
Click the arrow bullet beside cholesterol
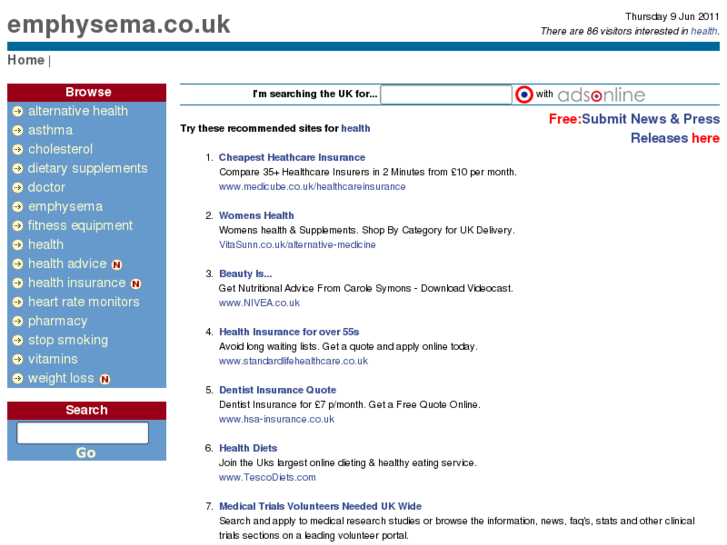point(18,150)
